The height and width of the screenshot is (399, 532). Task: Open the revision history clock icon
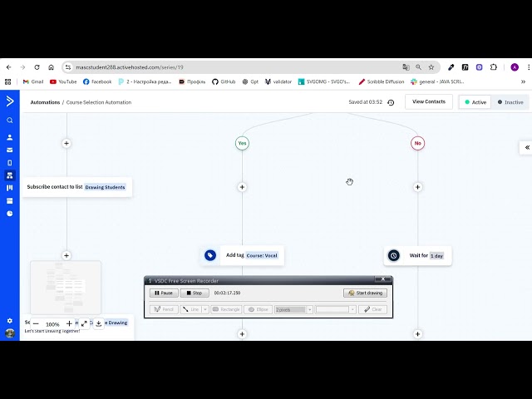391,102
